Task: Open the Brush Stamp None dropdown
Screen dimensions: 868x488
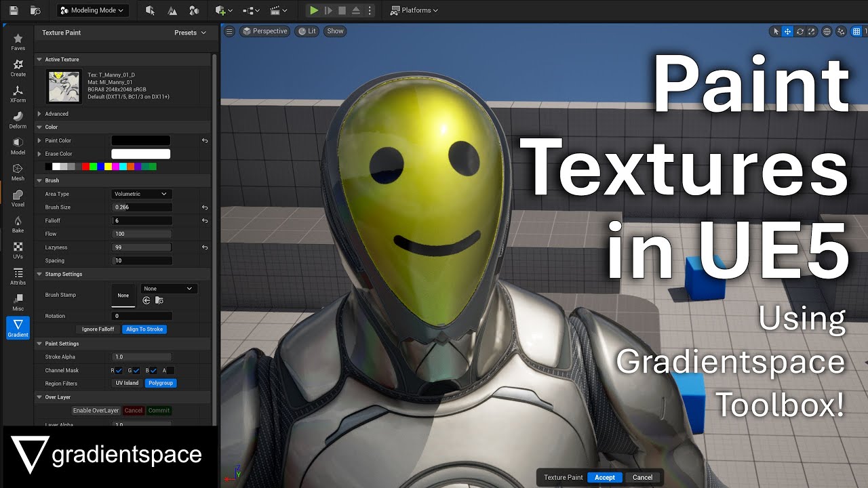Action: [x=169, y=289]
